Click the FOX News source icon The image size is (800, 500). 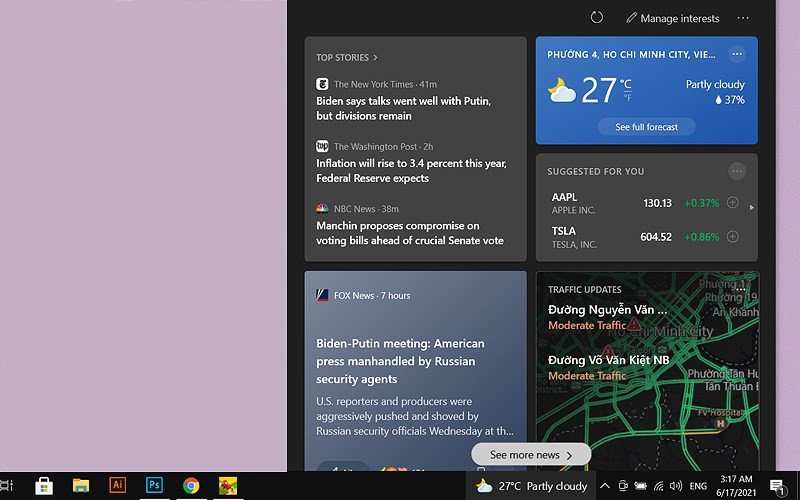click(x=322, y=295)
